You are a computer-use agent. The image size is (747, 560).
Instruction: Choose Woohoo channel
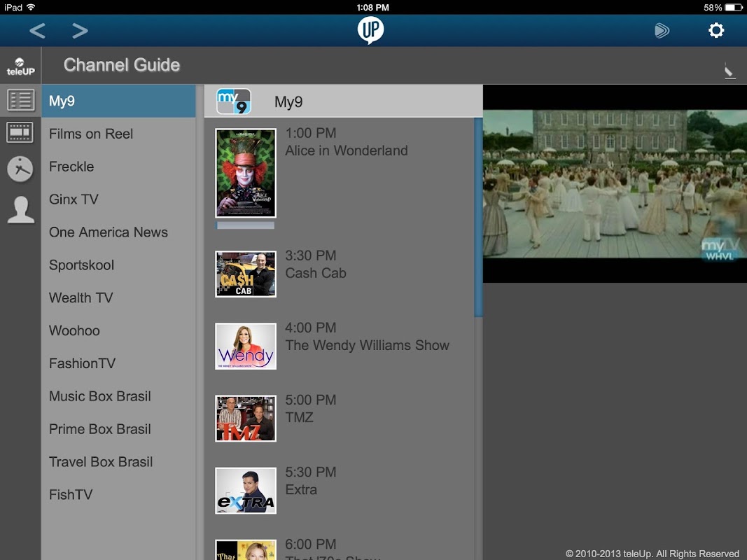(x=118, y=331)
